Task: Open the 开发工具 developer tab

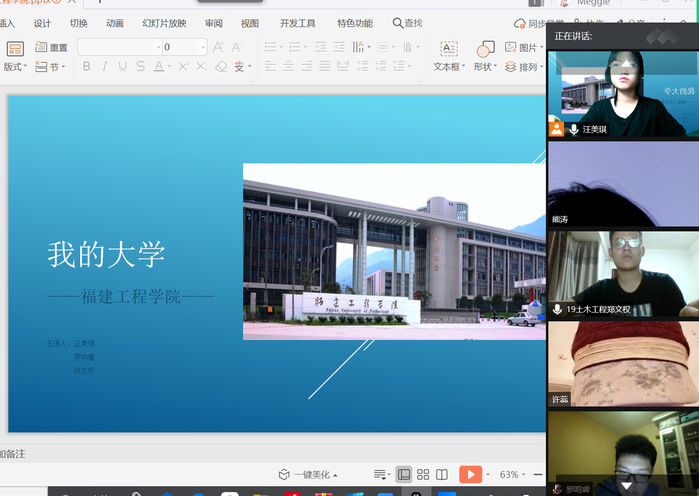Action: point(297,23)
